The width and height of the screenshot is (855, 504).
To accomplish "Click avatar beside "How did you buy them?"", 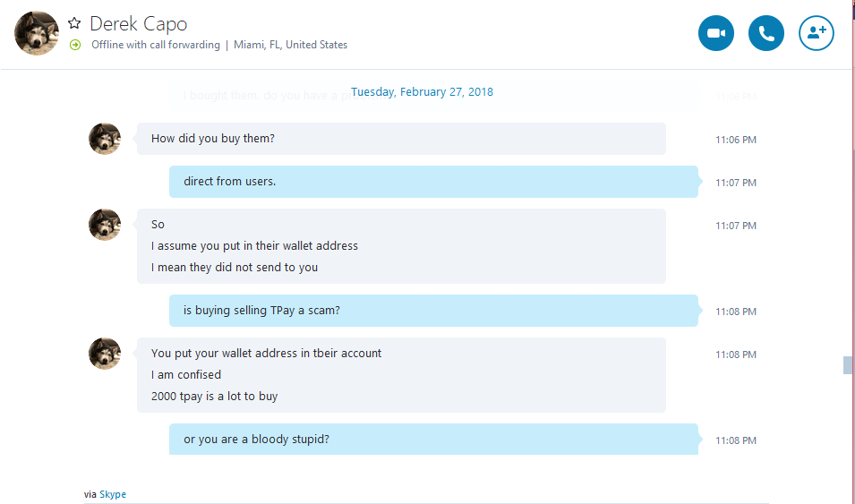I will [105, 139].
